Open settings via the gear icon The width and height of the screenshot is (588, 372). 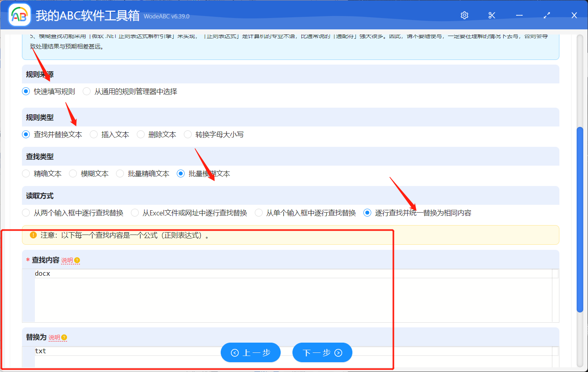tap(465, 15)
